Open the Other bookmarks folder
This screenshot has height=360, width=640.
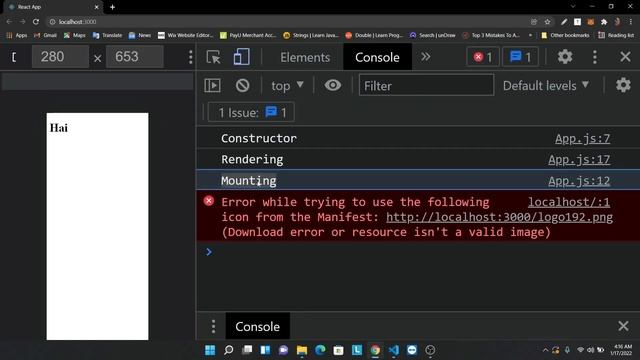click(x=565, y=36)
